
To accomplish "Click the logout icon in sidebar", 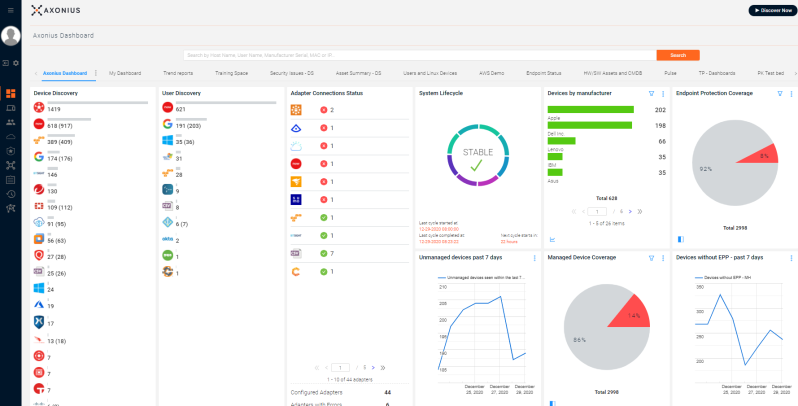I will [x=5, y=63].
